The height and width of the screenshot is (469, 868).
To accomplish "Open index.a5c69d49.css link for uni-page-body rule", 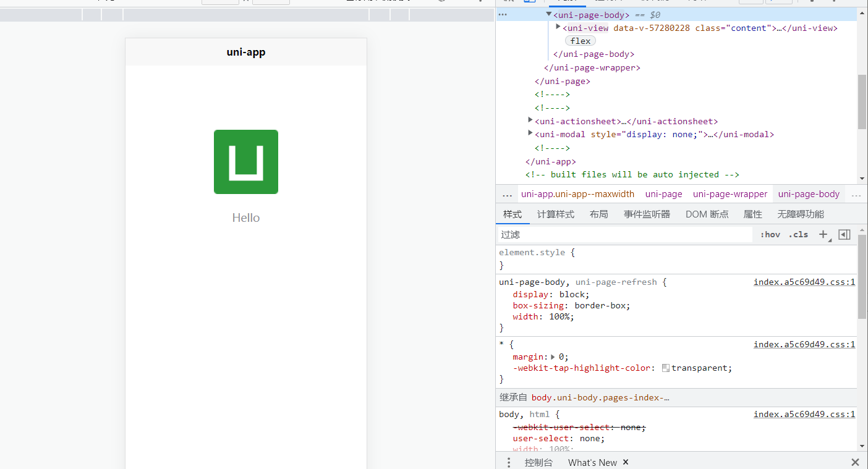I will click(804, 282).
